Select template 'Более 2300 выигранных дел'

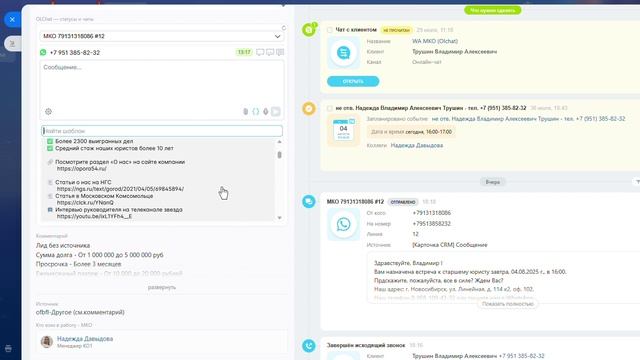click(94, 141)
